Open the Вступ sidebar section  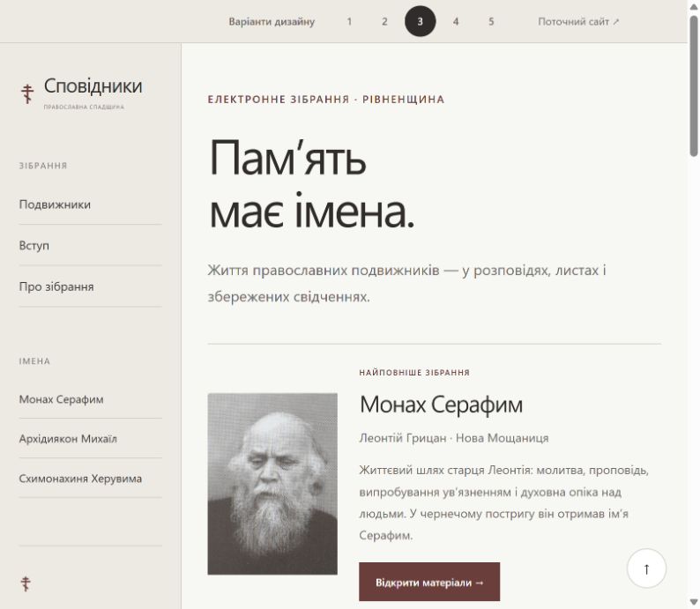tap(90, 245)
